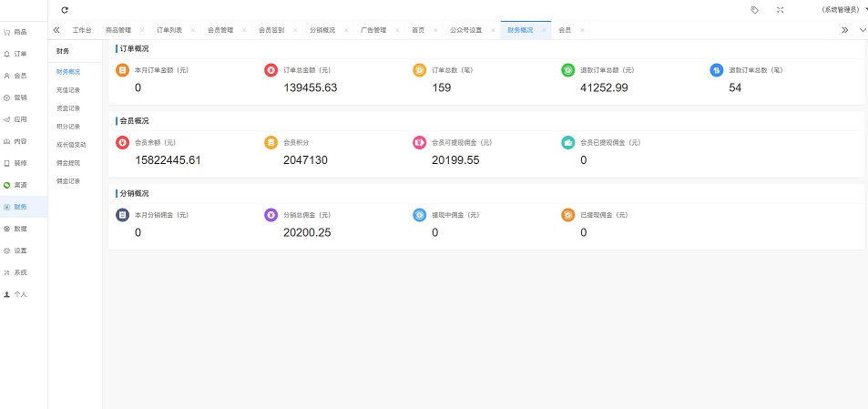Screen dimensions: 868x409
Task: Click the red 会员余额 card icon
Action: pos(122,142)
